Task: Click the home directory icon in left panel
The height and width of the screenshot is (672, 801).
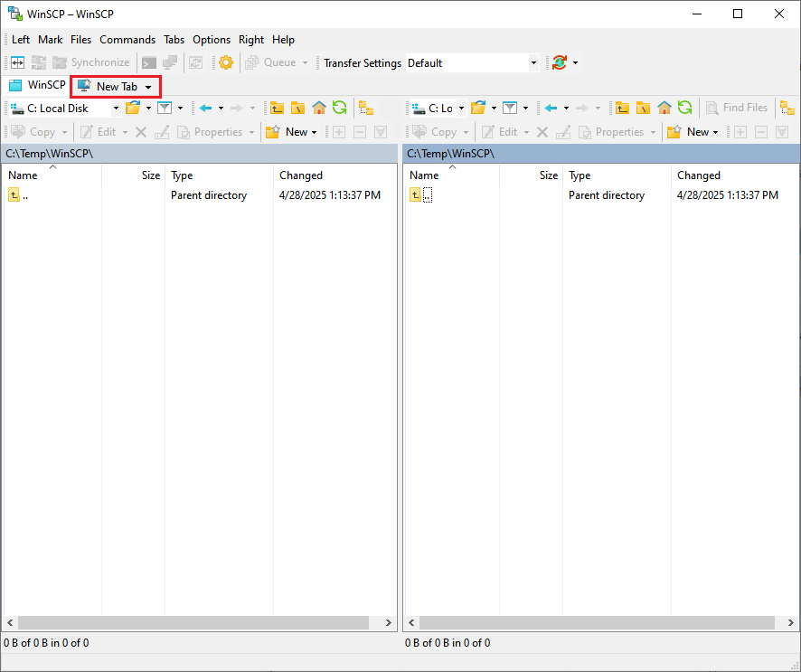Action: coord(319,108)
